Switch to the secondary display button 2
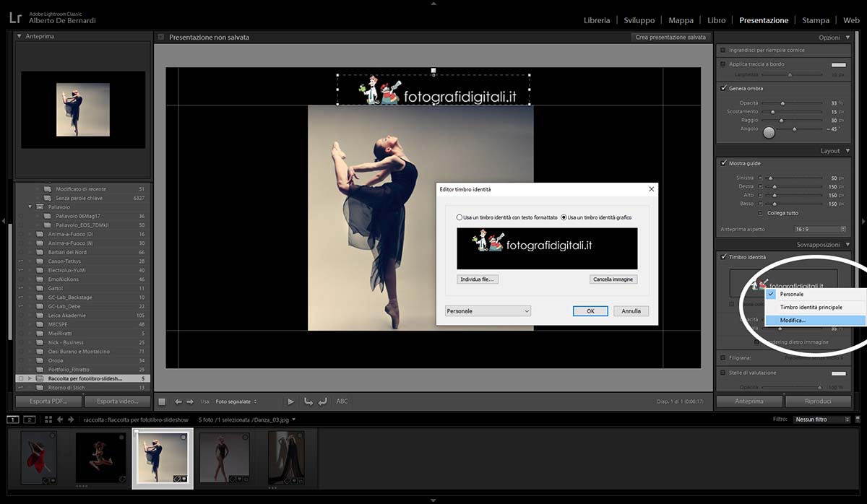This screenshot has height=504, width=867. [30, 420]
